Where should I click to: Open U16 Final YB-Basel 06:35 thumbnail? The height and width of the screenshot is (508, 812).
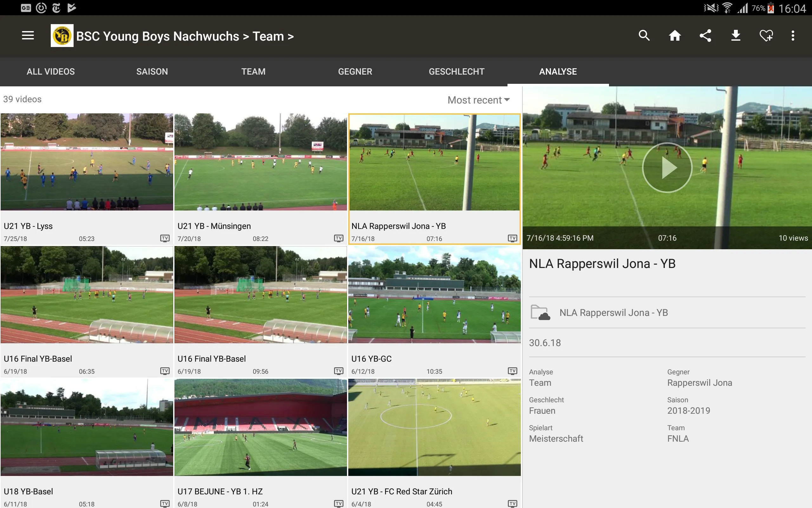pyautogui.click(x=87, y=295)
